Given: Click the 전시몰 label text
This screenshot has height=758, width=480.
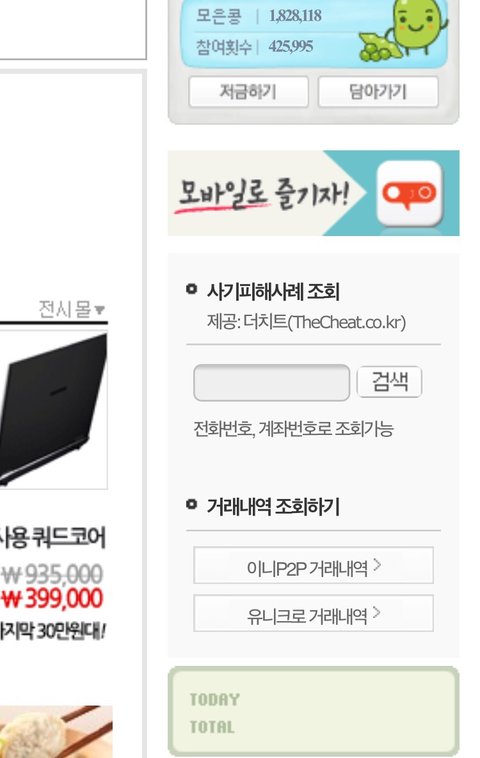Looking at the screenshot, I should [65, 309].
